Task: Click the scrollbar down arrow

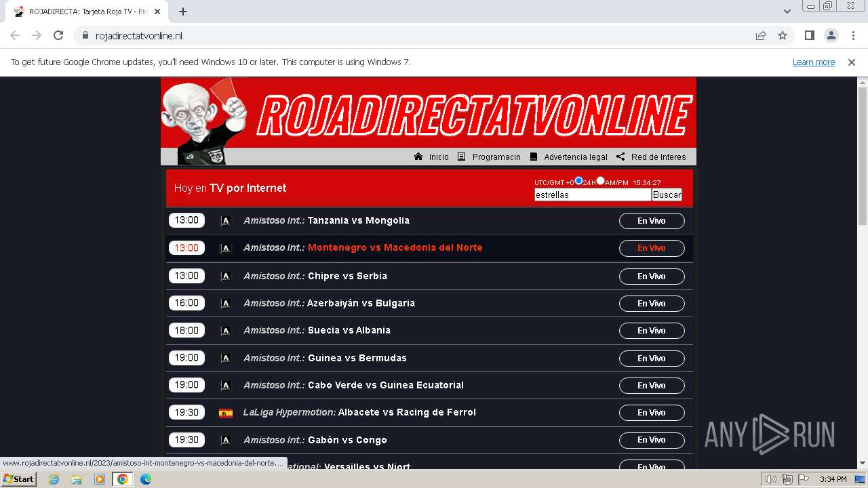Action: (x=863, y=463)
